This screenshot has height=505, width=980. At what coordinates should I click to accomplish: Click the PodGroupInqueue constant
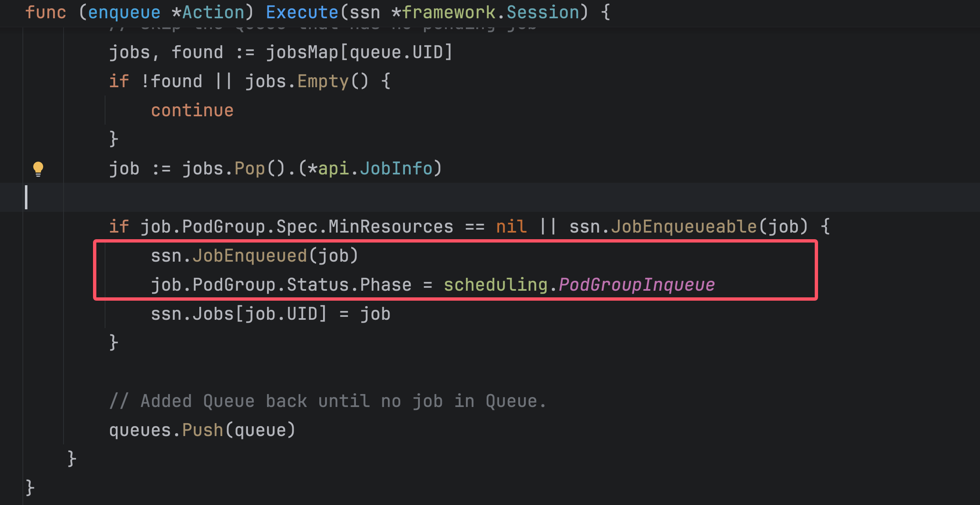click(x=637, y=285)
